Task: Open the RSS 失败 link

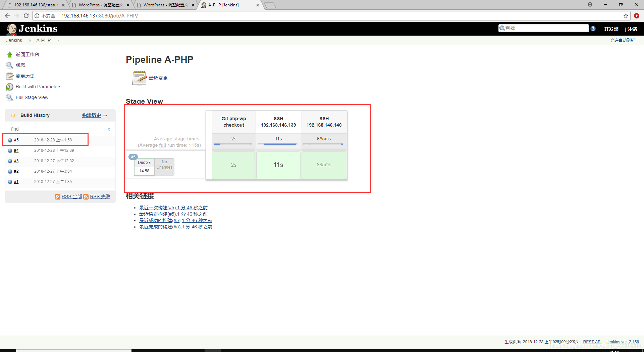Action: click(100, 196)
